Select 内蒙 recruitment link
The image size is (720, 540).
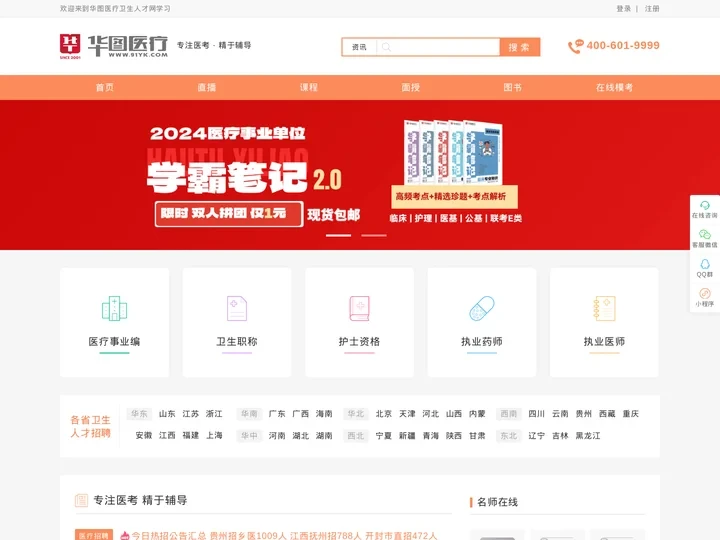pos(478,414)
